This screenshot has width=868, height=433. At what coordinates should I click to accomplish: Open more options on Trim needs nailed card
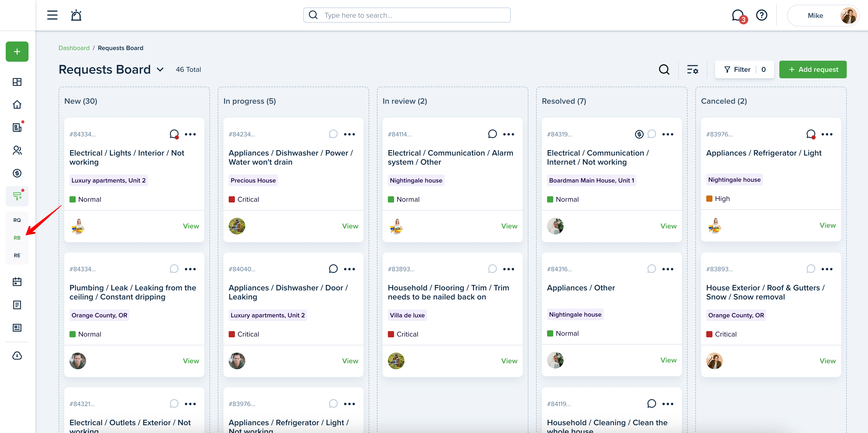click(509, 269)
